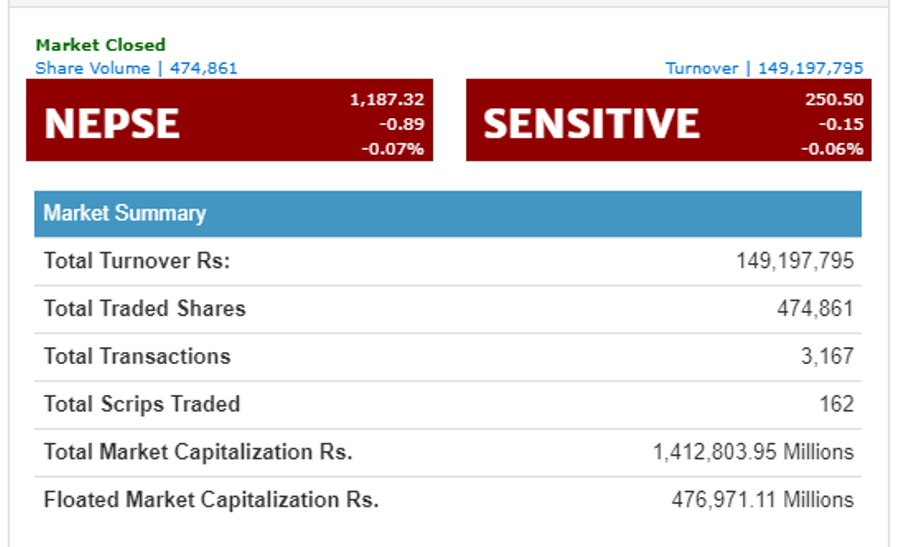Screen dimensions: 900x547
Task: Click the Market Summary header
Action: coord(448,214)
